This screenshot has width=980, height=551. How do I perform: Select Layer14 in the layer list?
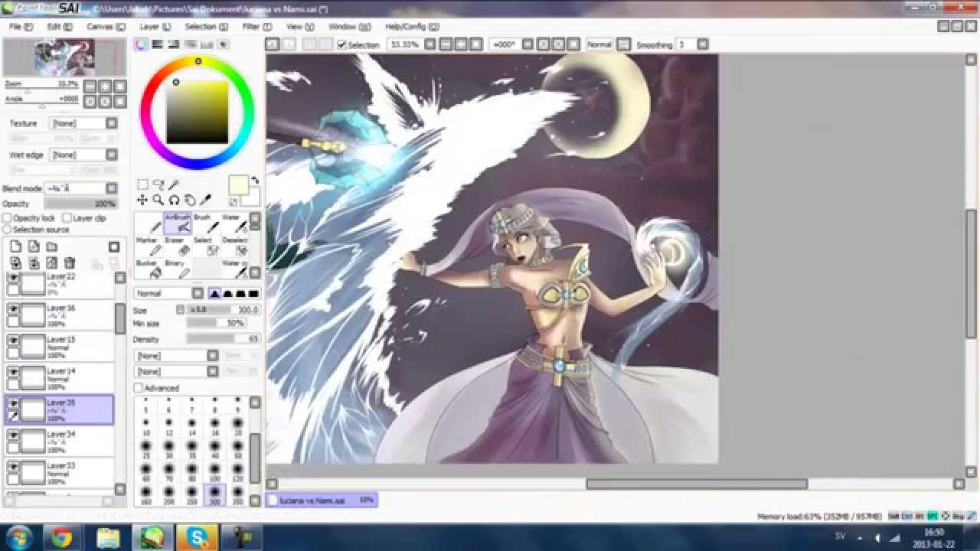point(59,378)
